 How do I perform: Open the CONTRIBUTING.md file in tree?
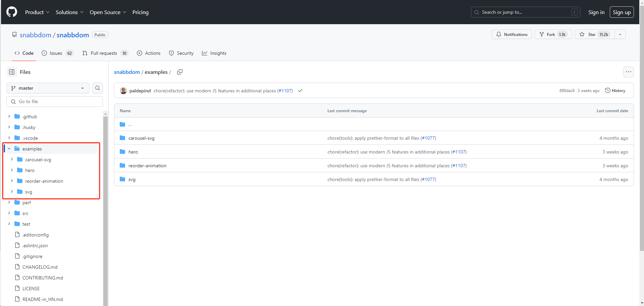(43, 278)
